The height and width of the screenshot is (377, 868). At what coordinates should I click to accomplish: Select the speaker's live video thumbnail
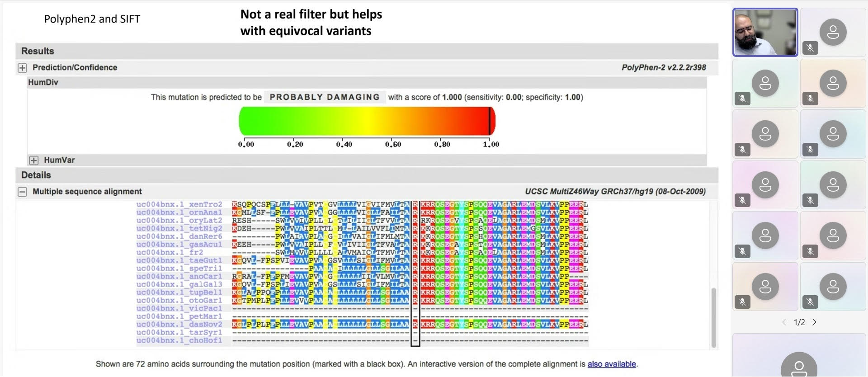(x=765, y=33)
